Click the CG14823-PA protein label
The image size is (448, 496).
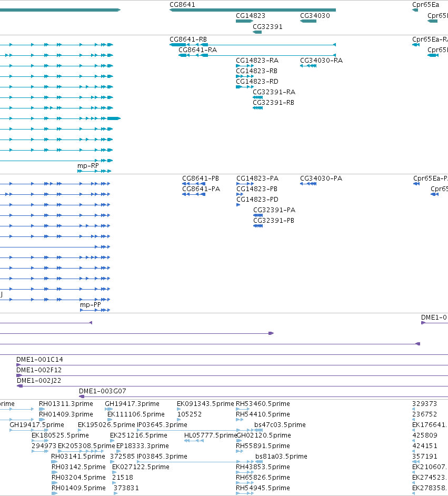[257, 178]
